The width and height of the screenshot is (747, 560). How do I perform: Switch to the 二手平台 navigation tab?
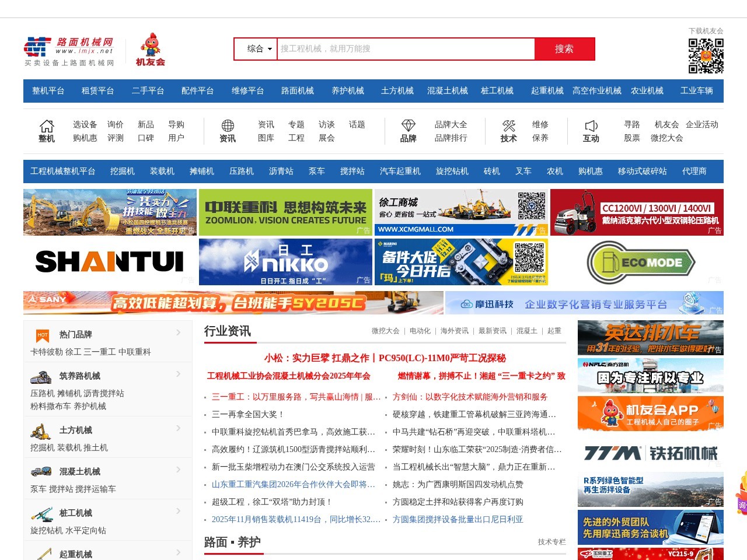147,91
